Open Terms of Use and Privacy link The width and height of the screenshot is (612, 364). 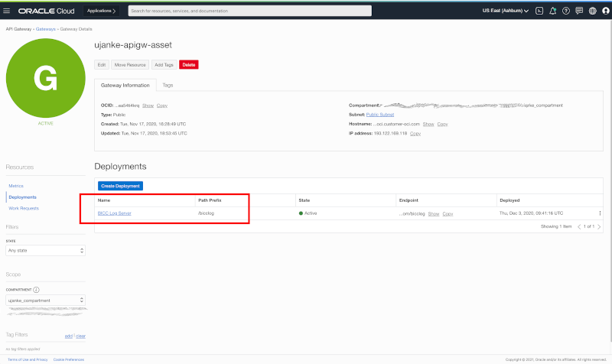(x=28, y=359)
